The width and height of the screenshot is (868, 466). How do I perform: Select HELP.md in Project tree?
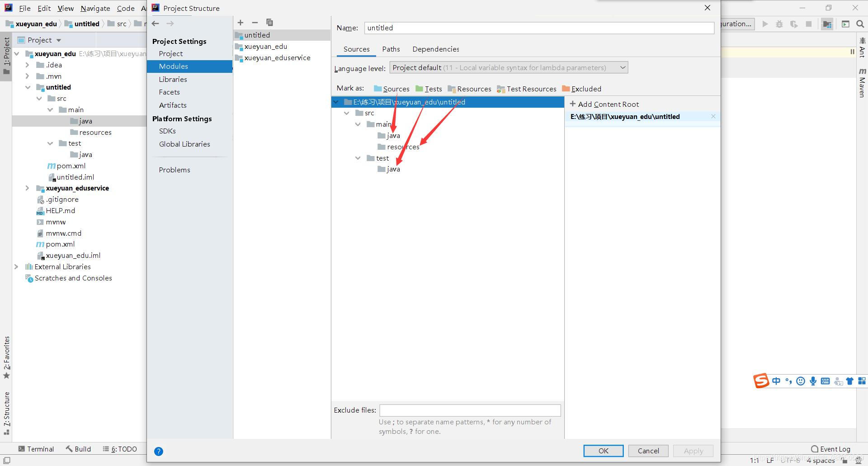coord(60,211)
